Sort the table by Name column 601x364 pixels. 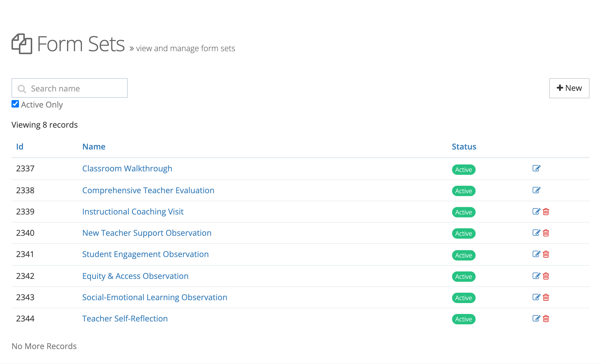pyautogui.click(x=94, y=147)
